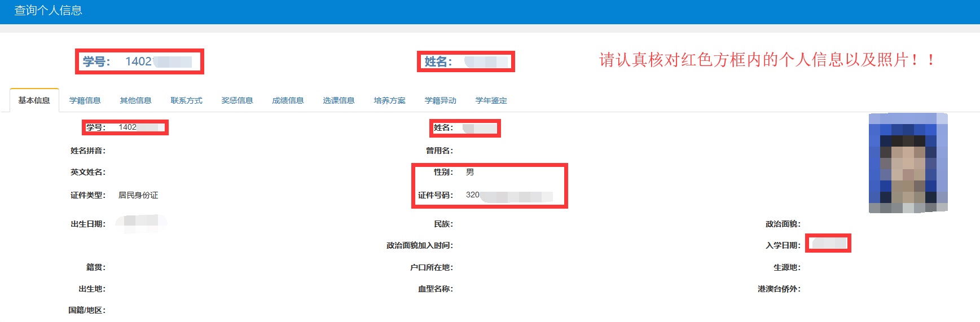Screen dimensions: 980x322
Task: Click the 居民身份证 certificate type value
Action: pos(138,195)
